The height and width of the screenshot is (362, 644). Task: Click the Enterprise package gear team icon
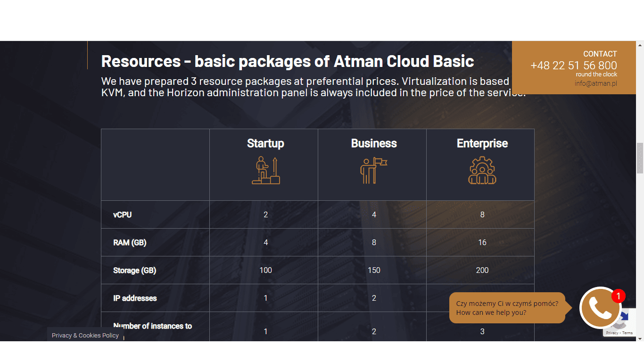(482, 170)
